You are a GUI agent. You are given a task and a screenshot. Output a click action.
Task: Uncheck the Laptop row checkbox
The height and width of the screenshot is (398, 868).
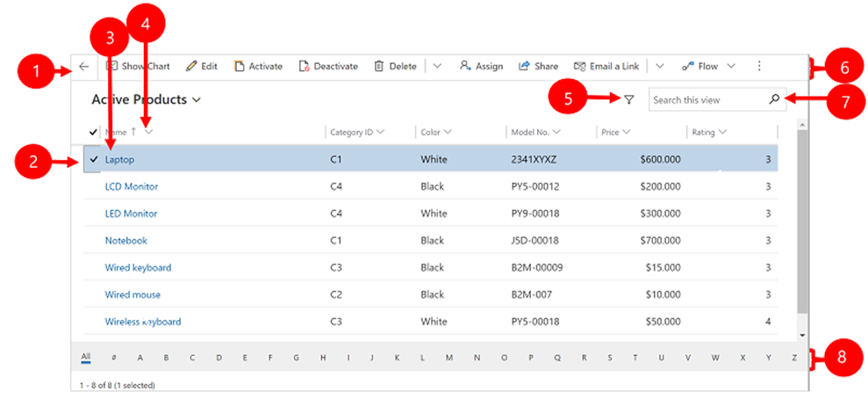pyautogui.click(x=93, y=160)
